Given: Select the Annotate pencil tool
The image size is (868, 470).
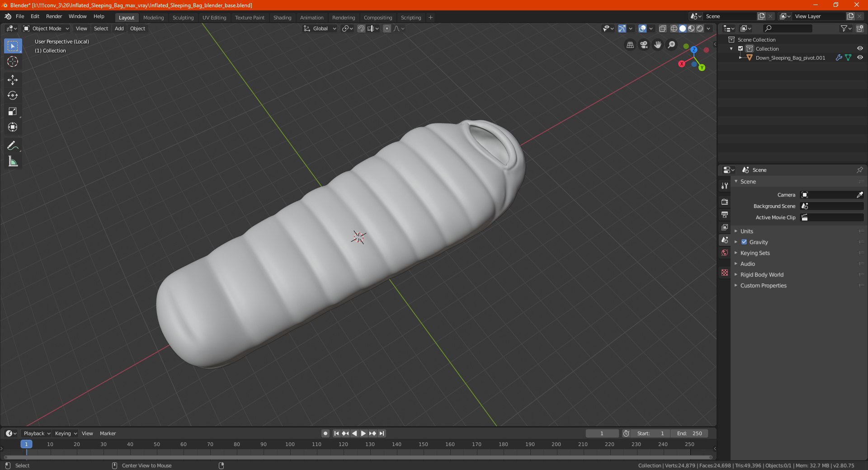Looking at the screenshot, I should click(13, 146).
